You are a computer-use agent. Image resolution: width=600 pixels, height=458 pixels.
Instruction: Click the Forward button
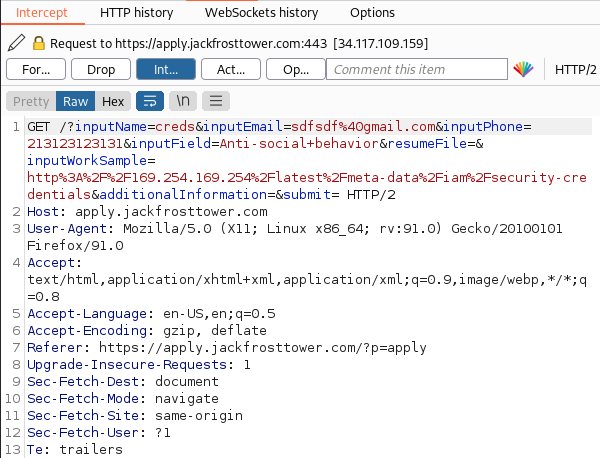click(x=36, y=70)
